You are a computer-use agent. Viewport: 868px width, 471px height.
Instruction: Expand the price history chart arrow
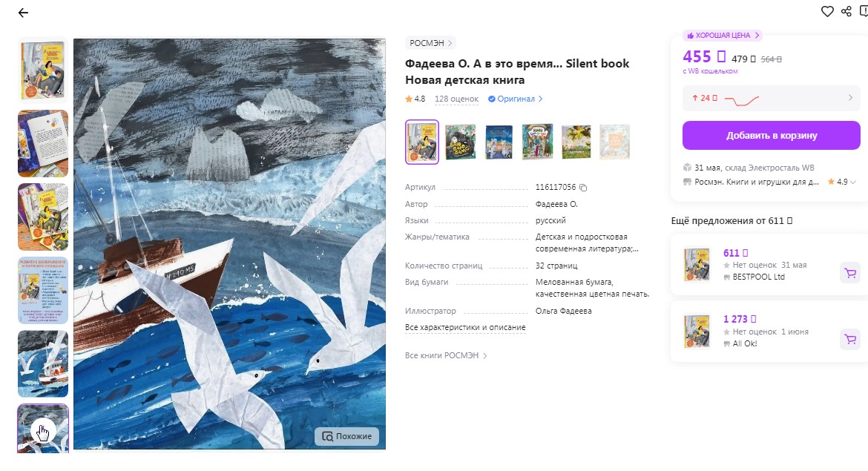tap(850, 98)
